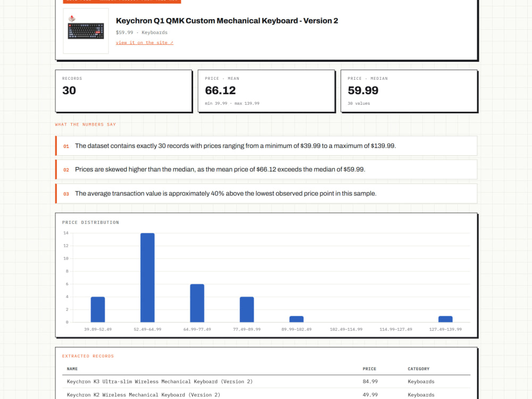Click the Keychron Q1 keyboard thumbnail

[86, 31]
